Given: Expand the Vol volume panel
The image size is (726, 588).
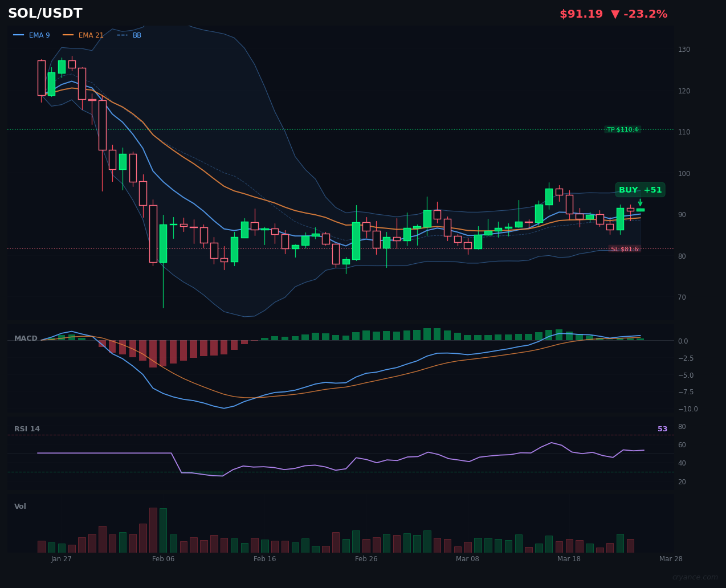Looking at the screenshot, I should click(19, 506).
